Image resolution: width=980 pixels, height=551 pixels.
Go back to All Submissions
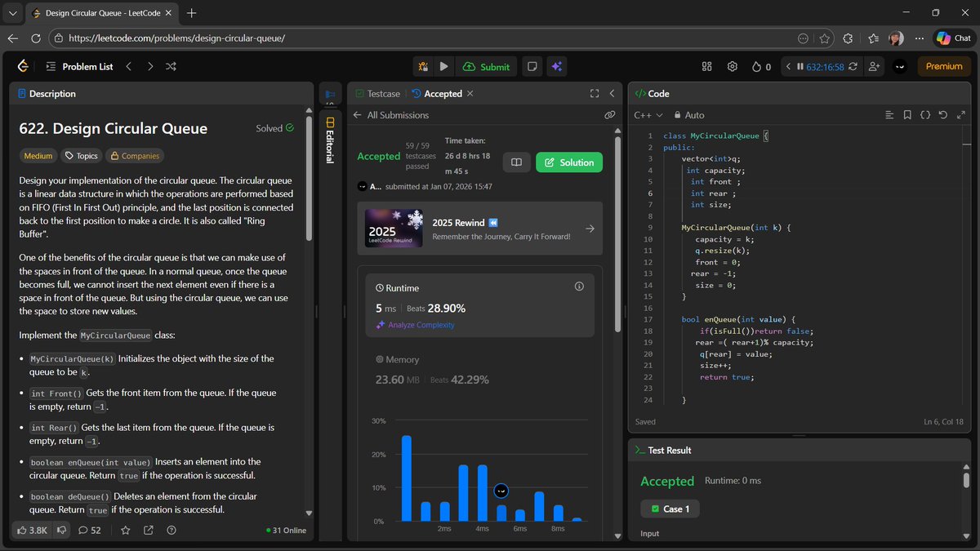tap(391, 115)
